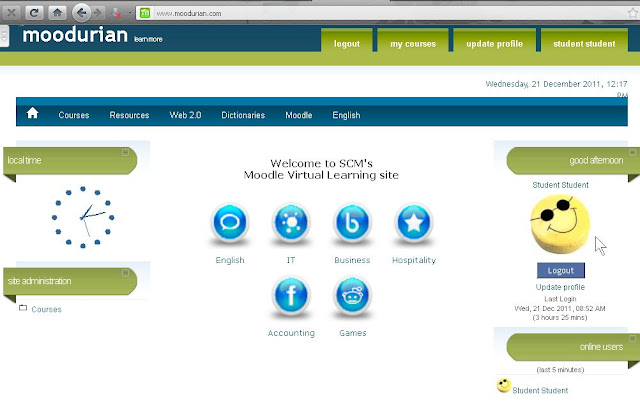Image resolution: width=640 pixels, height=401 pixels.
Task: Open the Games alien icon
Action: tap(352, 295)
